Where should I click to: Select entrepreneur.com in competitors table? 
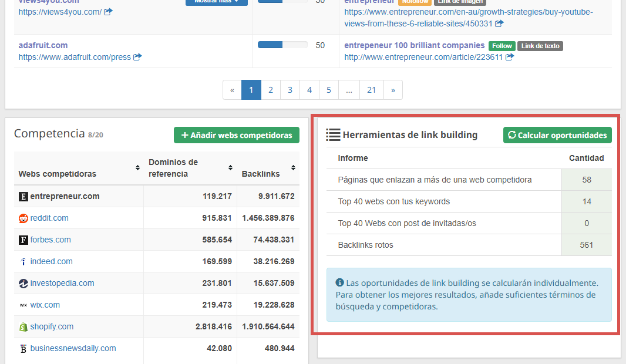click(x=65, y=196)
